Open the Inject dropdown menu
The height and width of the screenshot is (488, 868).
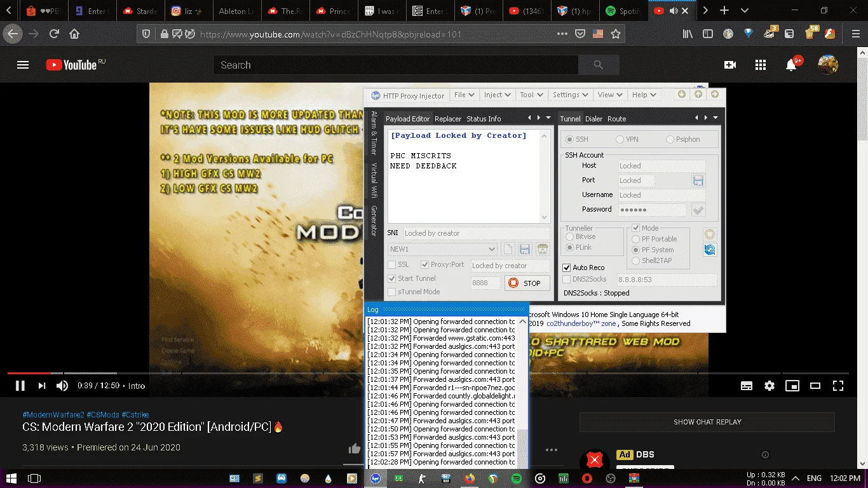tap(498, 95)
